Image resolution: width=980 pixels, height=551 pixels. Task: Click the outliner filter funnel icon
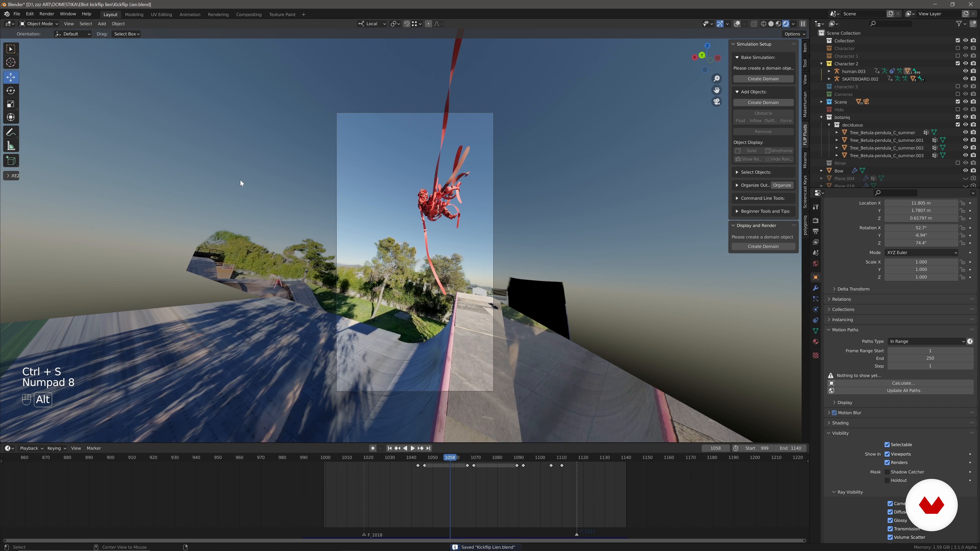pyautogui.click(x=960, y=23)
